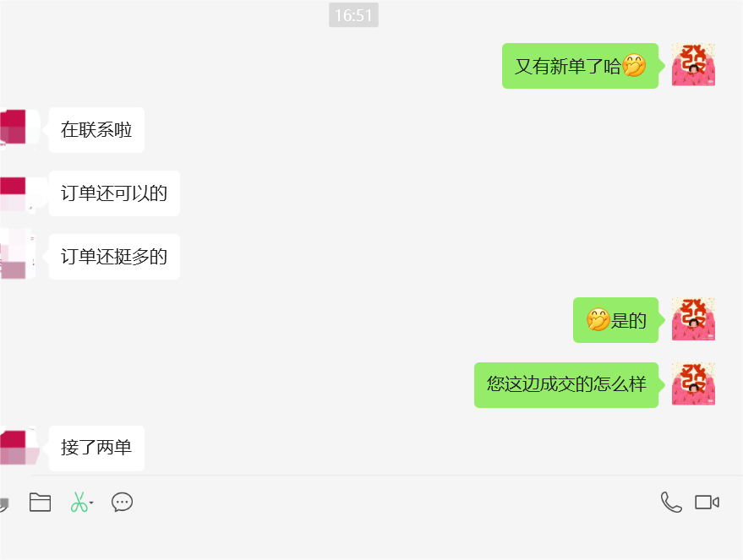Viewport: 743px width, 560px height.
Task: Click the message input area
Action: [372, 539]
